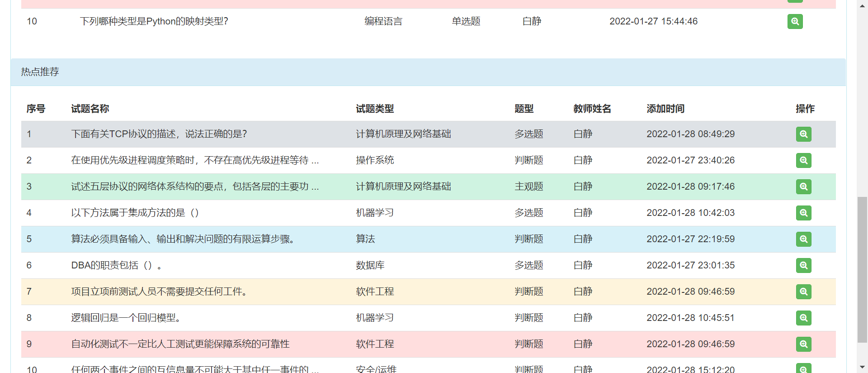This screenshot has height=373, width=868.
Task: View the 项目立项前测试人员 question details
Action: click(803, 292)
